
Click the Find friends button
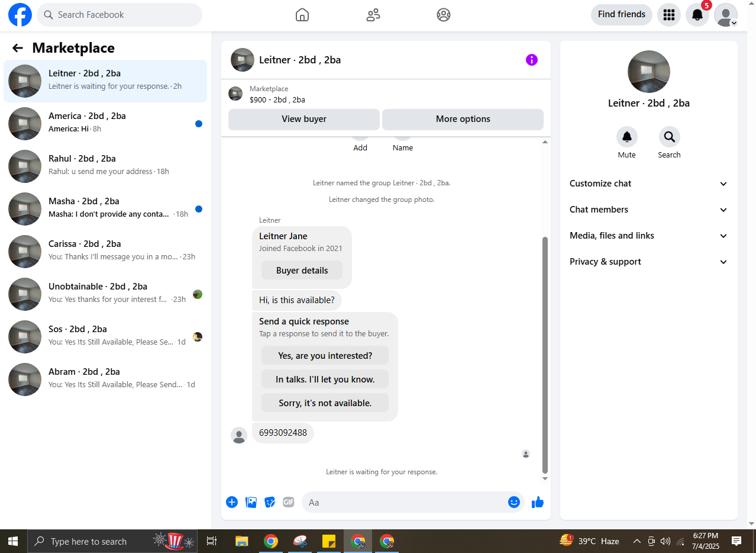(622, 15)
